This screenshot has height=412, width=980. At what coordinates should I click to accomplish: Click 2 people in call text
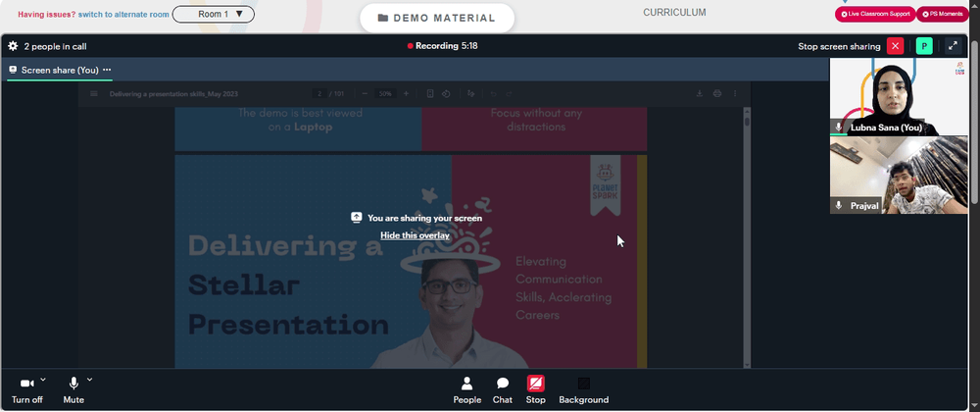(55, 46)
